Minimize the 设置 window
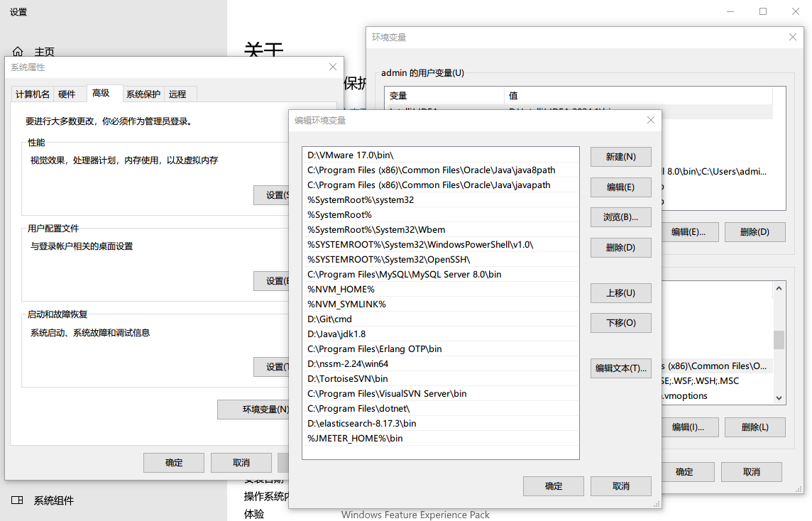Viewport: 812px width, 521px height. pyautogui.click(x=730, y=11)
